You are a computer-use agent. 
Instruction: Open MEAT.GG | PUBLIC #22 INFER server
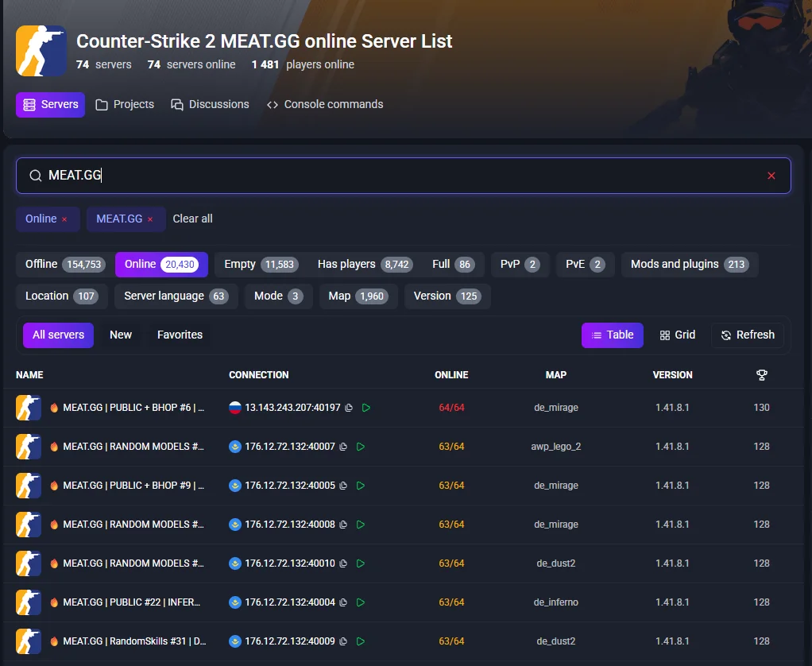(x=132, y=602)
